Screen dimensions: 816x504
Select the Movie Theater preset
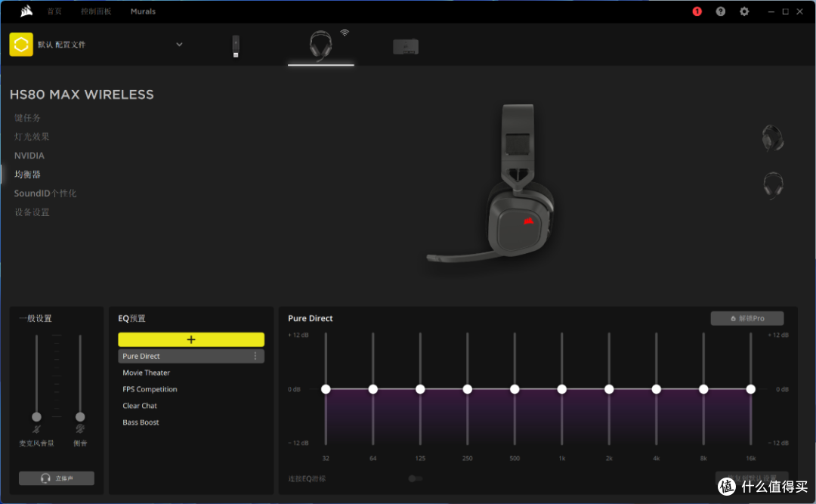[x=147, y=373]
